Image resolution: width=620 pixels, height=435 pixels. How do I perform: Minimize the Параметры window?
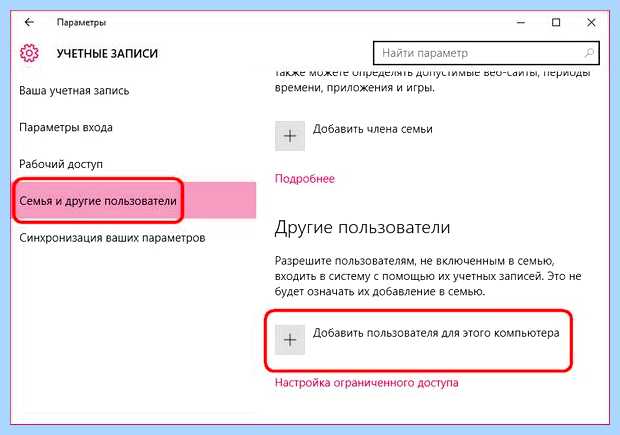[x=521, y=23]
